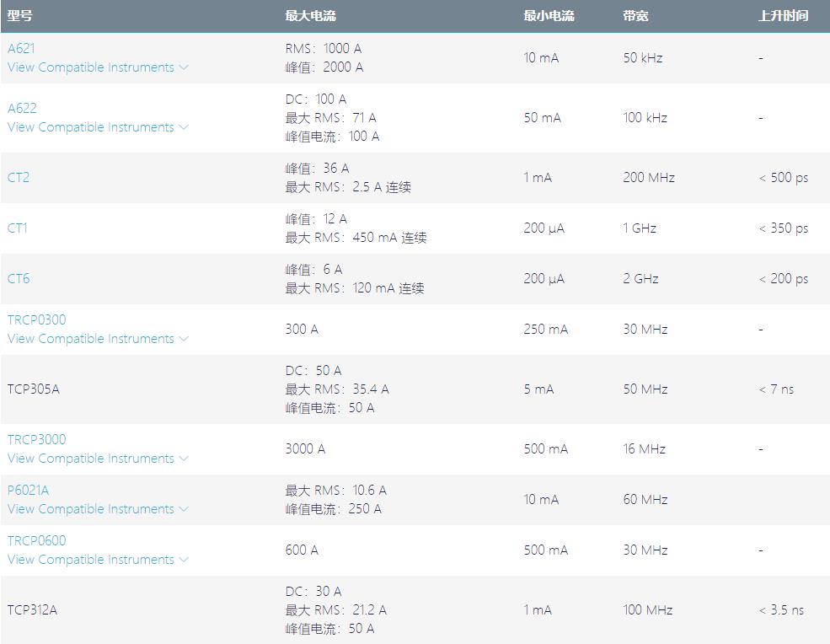Click the CT2 model link
This screenshot has height=644, width=830.
click(19, 178)
